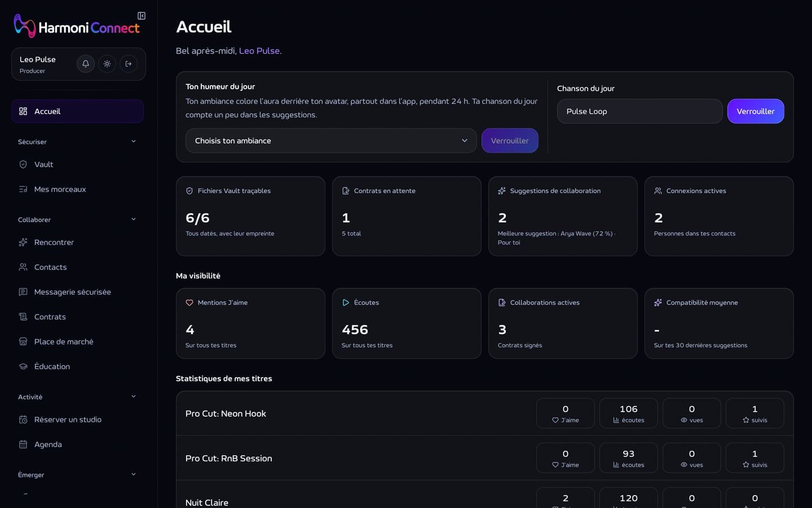Screen dimensions: 812x508
Task: Click the Contrats document icon
Action: pos(23,317)
